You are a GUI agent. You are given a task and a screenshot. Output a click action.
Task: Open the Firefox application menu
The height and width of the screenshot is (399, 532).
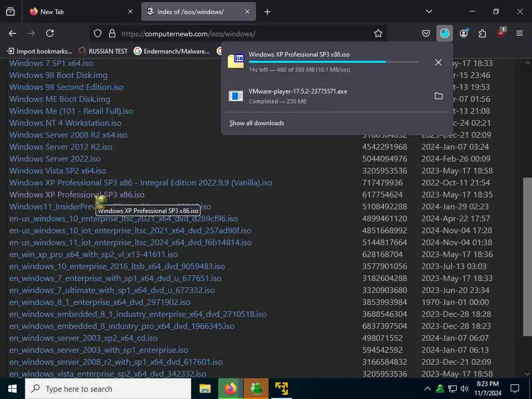520,33
